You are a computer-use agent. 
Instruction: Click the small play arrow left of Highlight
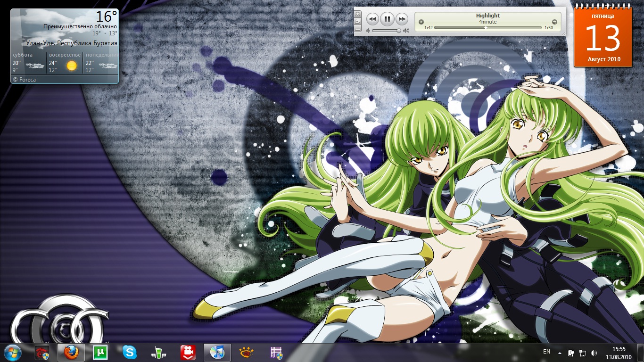(421, 22)
